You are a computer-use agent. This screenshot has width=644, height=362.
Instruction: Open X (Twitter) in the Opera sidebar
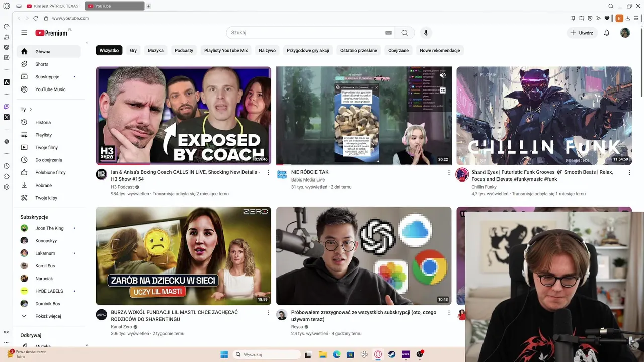[x=6, y=117]
